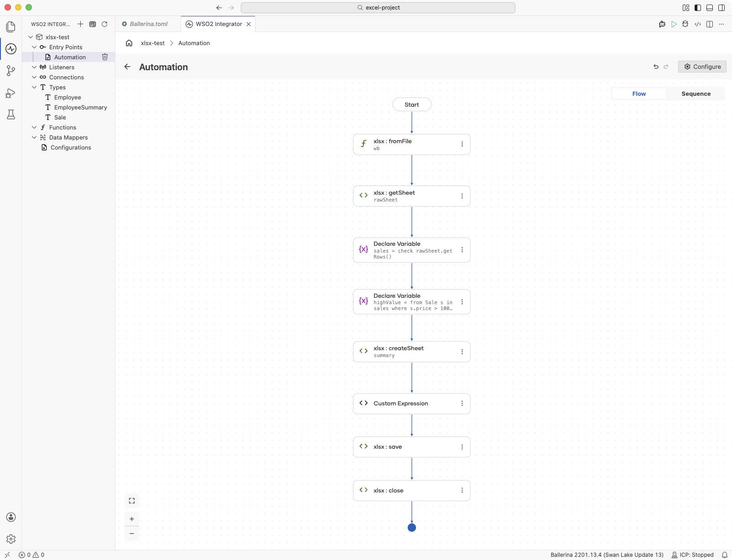
Task: Click the redo icon near Configure
Action: pyautogui.click(x=666, y=67)
